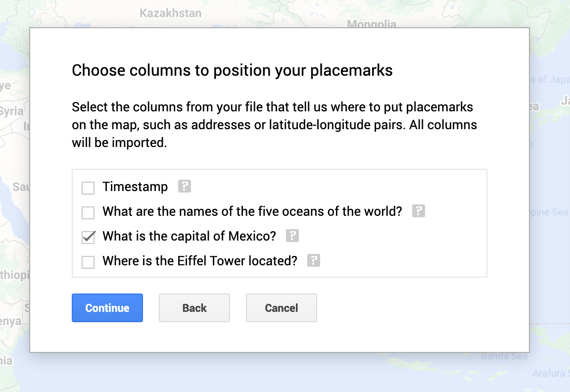Click the help icon for the five oceans question
Image resolution: width=570 pixels, height=392 pixels.
418,211
